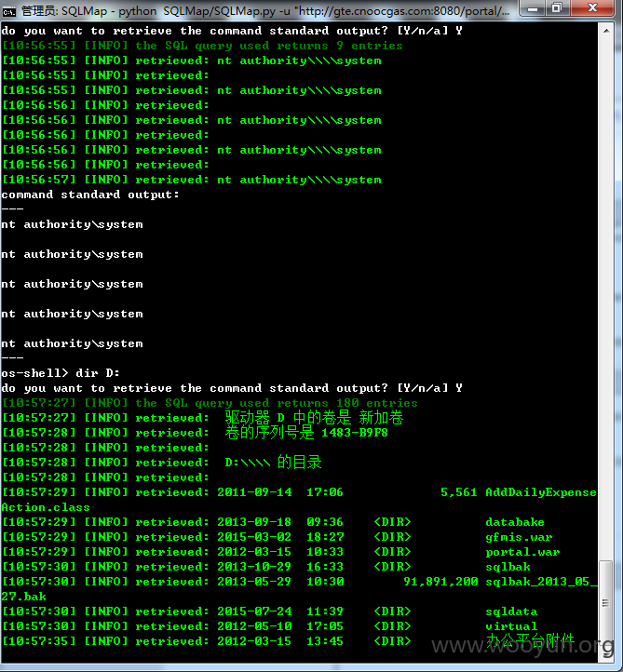Click the file size '91,891,200'

coord(440,582)
